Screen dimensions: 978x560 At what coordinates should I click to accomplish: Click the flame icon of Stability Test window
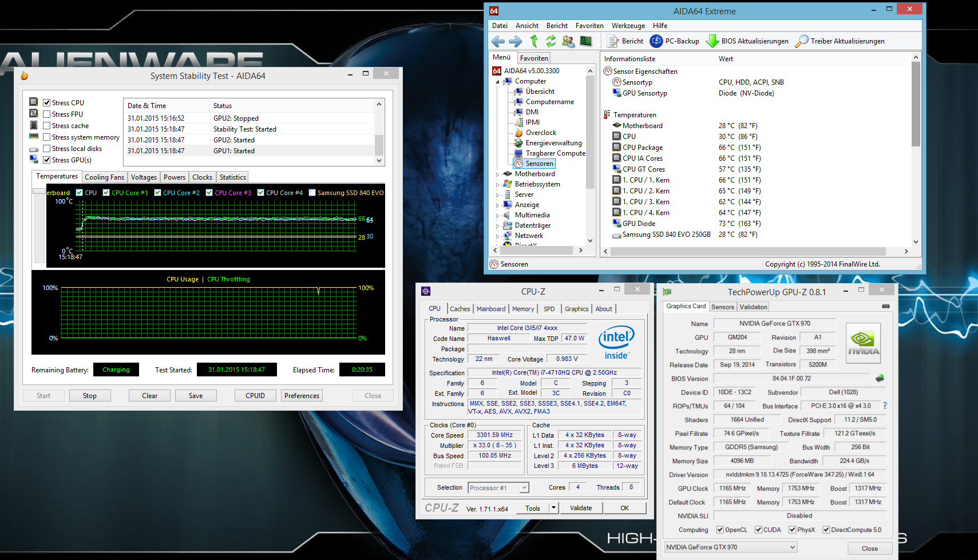click(24, 76)
